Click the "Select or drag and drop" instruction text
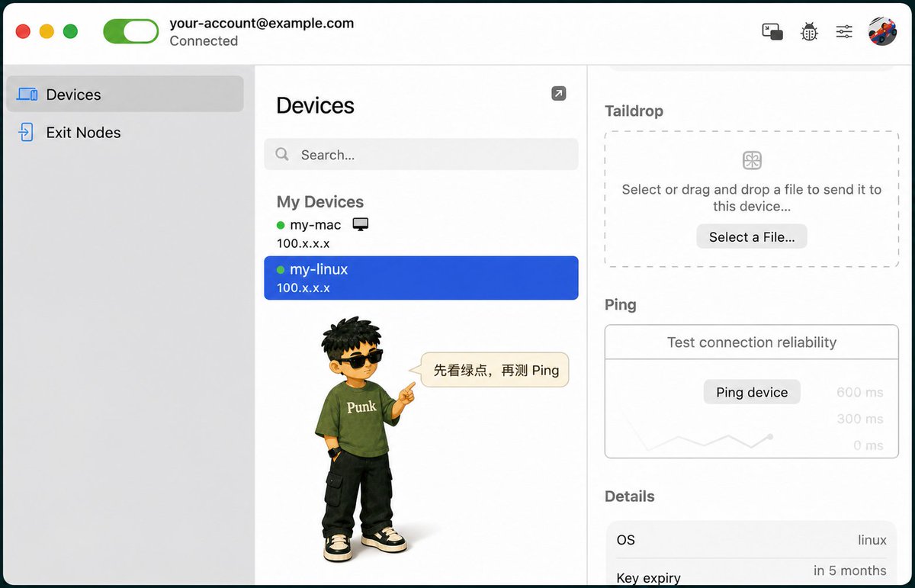This screenshot has height=588, width=915. click(752, 198)
